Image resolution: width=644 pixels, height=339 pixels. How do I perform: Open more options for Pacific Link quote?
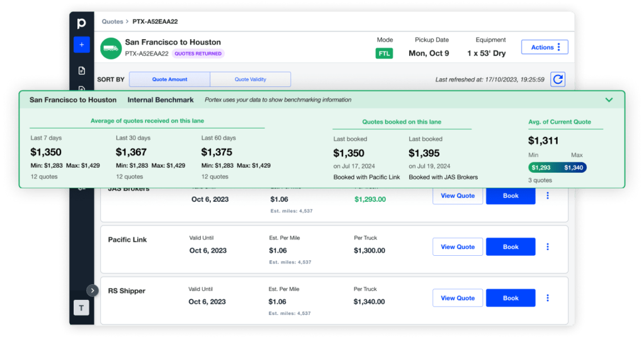coord(548,247)
